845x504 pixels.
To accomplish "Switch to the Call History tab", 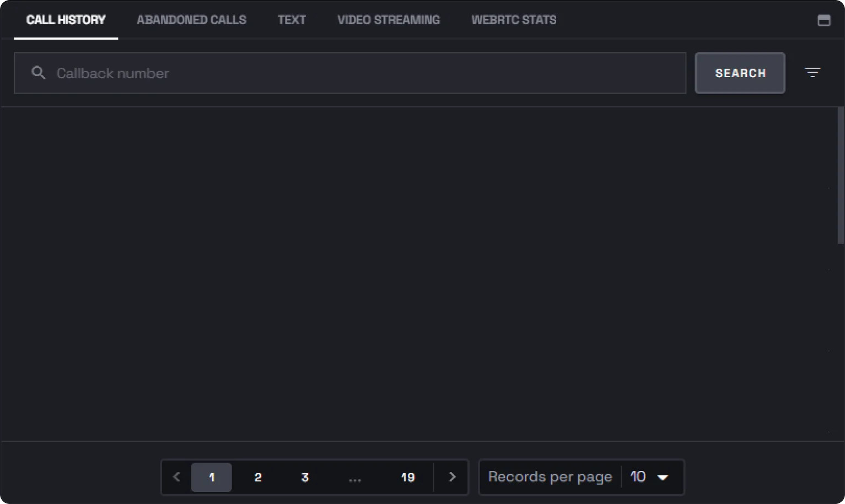I will [66, 20].
